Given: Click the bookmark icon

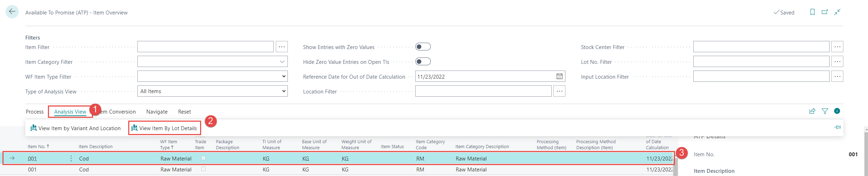Looking at the screenshot, I should point(812,12).
